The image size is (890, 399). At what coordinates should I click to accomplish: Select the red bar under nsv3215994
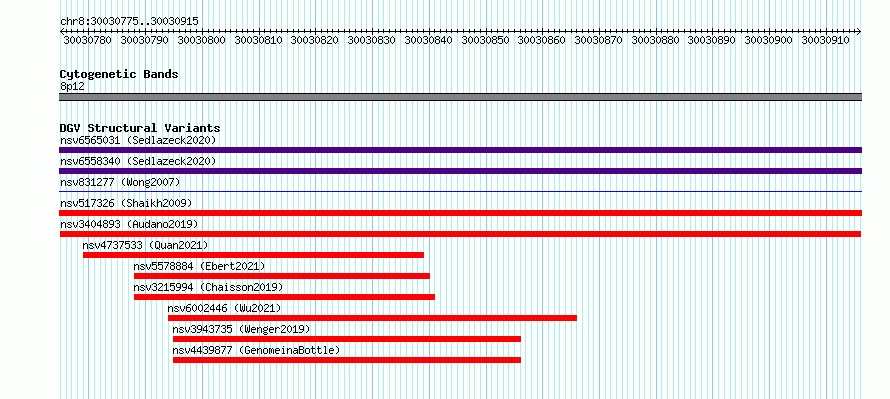point(284,297)
